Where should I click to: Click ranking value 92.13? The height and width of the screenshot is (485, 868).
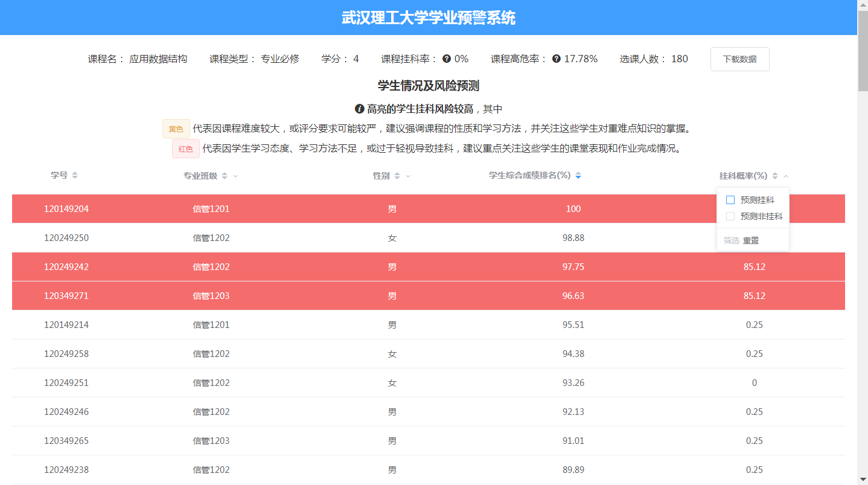tap(573, 412)
